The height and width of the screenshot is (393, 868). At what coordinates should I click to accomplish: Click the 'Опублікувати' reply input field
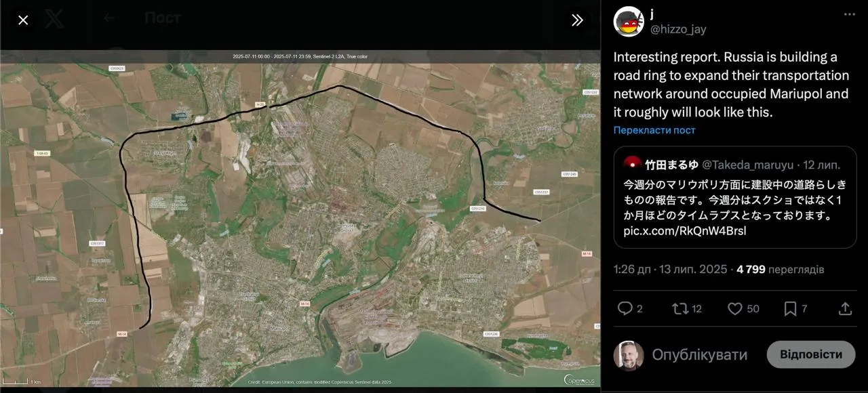click(x=700, y=354)
